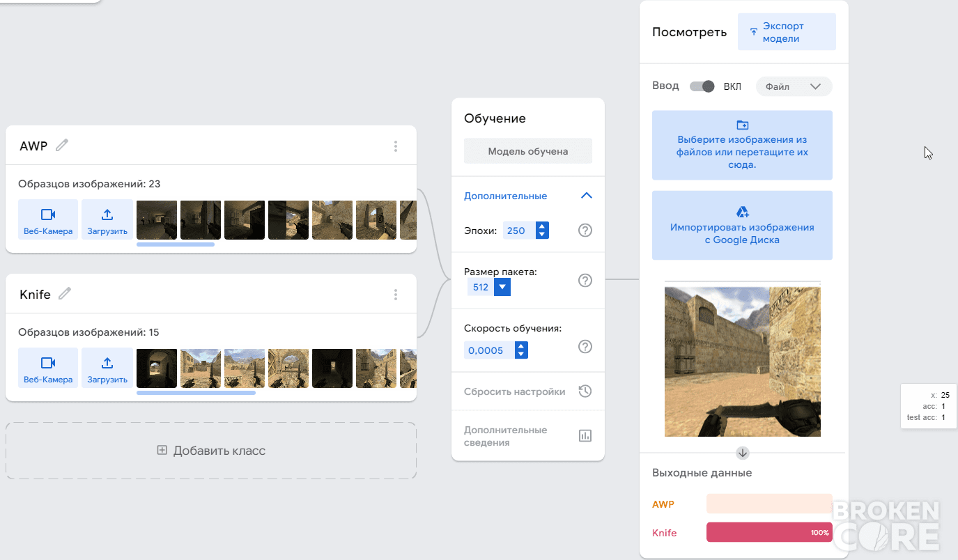The height and width of the screenshot is (560, 958).
Task: Import images from Google Диск
Action: pyautogui.click(x=742, y=225)
